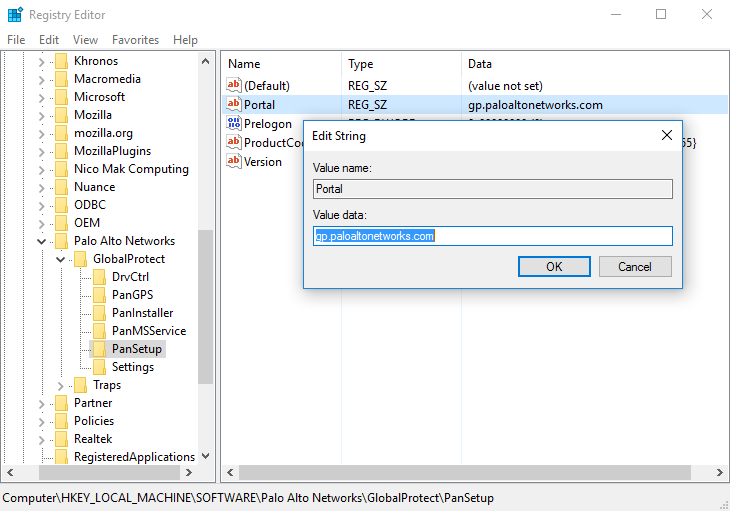Click the Prelogon binary value icon
This screenshot has height=511, width=730.
click(x=234, y=123)
